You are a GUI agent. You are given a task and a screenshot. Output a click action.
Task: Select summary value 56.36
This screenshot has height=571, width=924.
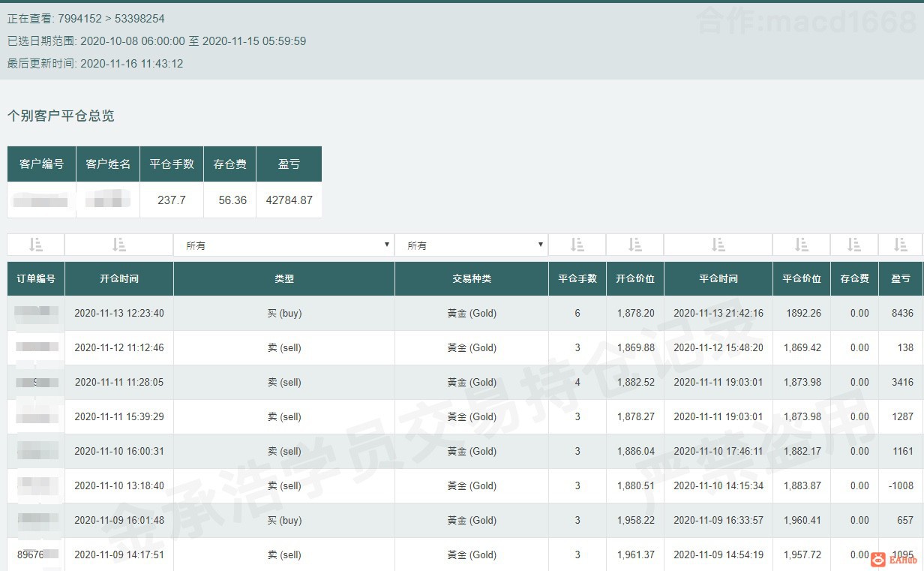[x=232, y=200]
